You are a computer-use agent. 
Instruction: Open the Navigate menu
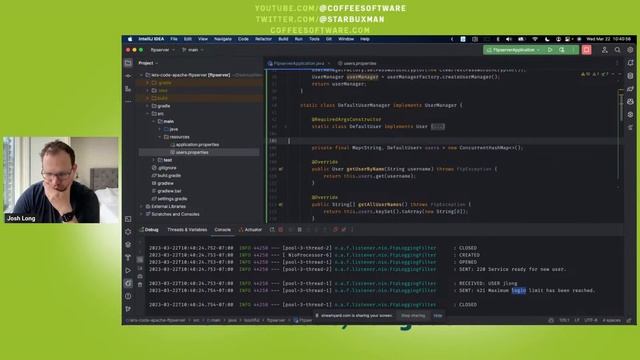[x=223, y=39]
